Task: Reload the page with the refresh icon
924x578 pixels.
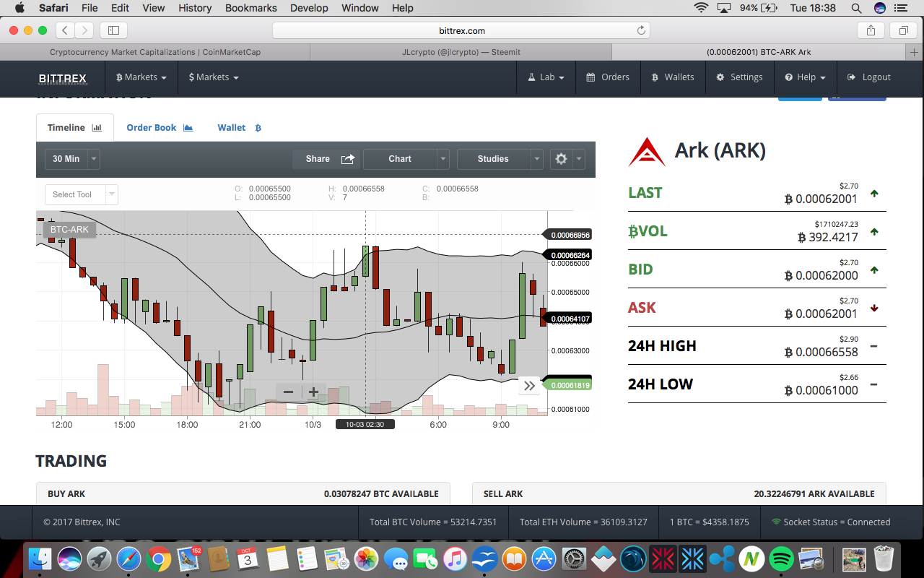Action: pos(641,30)
